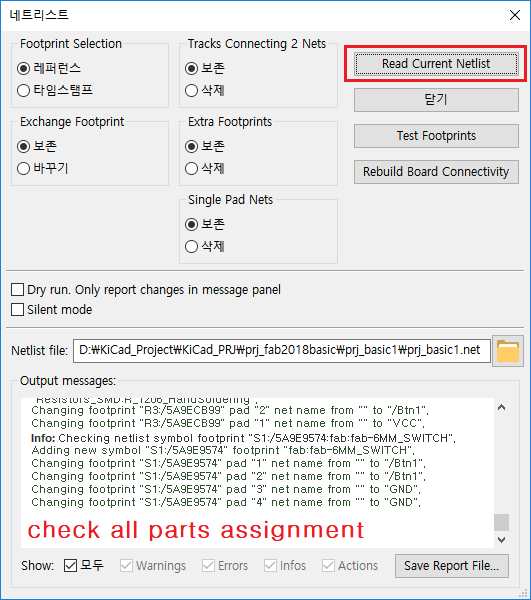Run Test Footprints
This screenshot has height=600, width=531.
tap(436, 136)
